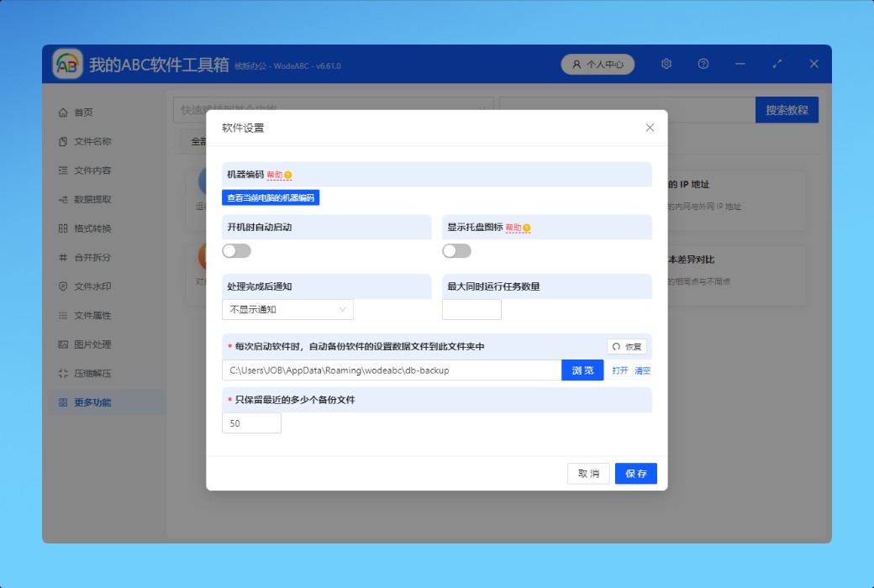
Task: Click the settings gear icon in title bar
Action: coord(666,64)
